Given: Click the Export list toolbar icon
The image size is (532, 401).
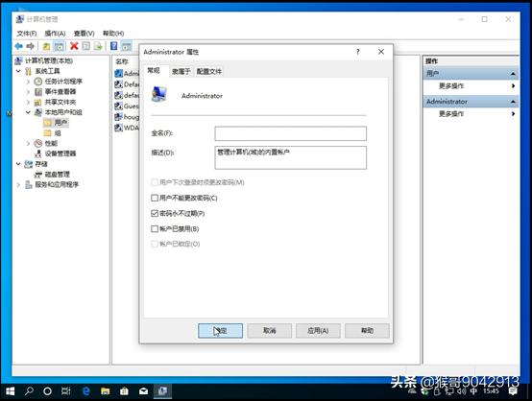Looking at the screenshot, I should click(x=98, y=46).
